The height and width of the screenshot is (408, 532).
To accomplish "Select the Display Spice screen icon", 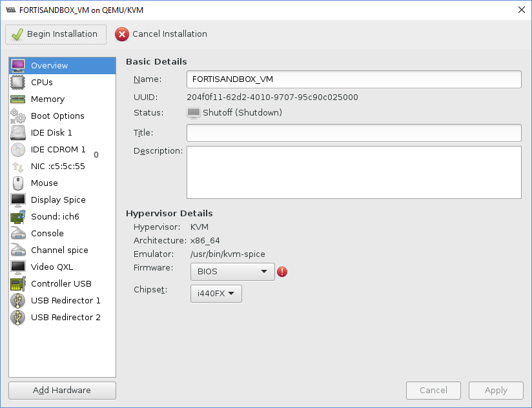I will point(18,199).
